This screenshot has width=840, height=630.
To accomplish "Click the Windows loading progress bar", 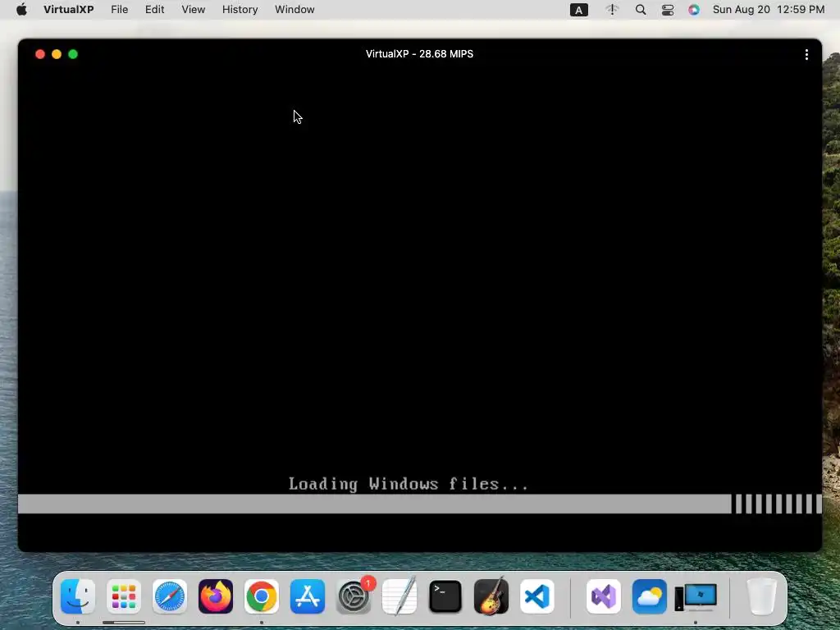I will pos(420,504).
